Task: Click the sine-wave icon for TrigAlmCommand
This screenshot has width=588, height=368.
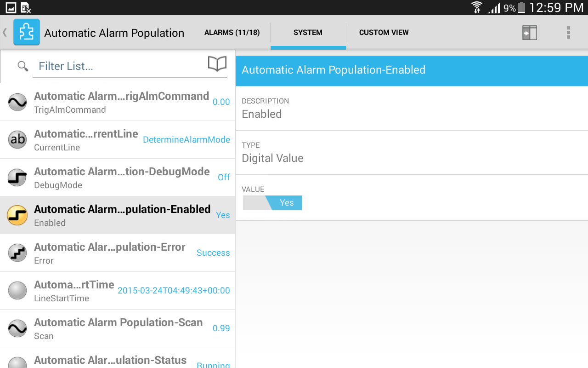Action: (x=17, y=102)
